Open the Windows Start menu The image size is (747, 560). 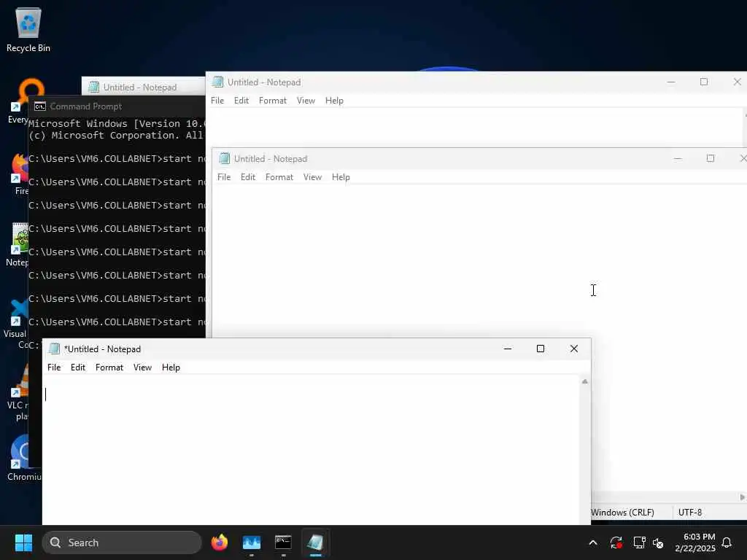23,542
